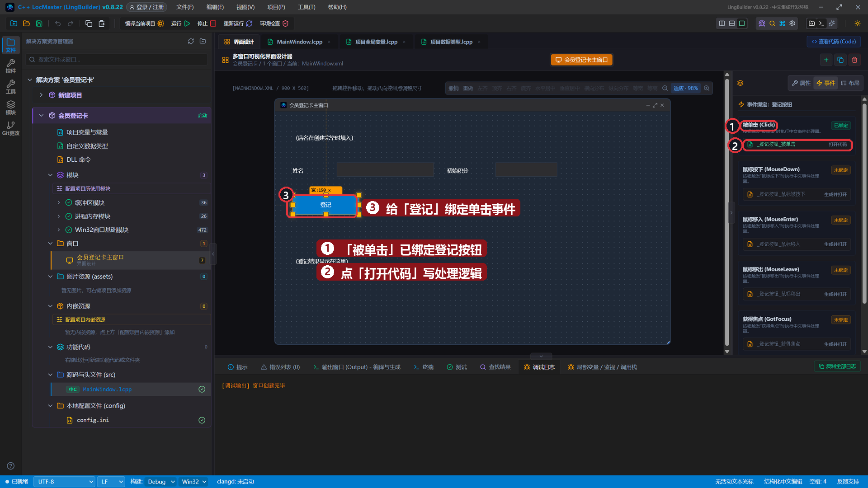Click the redo arrow in the top toolbar
This screenshot has width=868, height=488.
(x=71, y=23)
